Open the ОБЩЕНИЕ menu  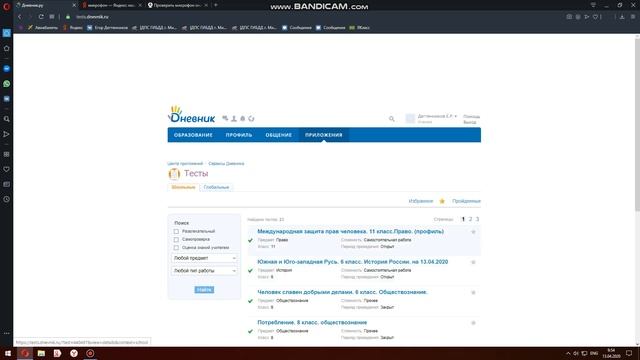click(278, 135)
